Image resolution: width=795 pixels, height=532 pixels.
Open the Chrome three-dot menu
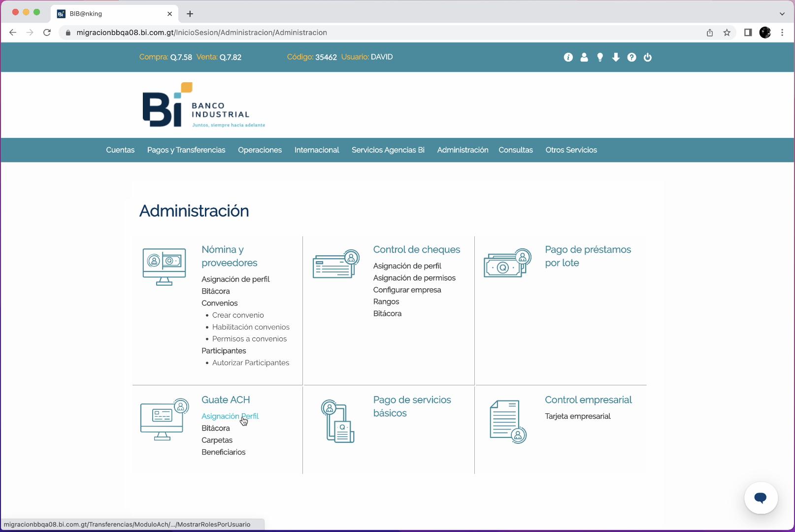pos(782,33)
